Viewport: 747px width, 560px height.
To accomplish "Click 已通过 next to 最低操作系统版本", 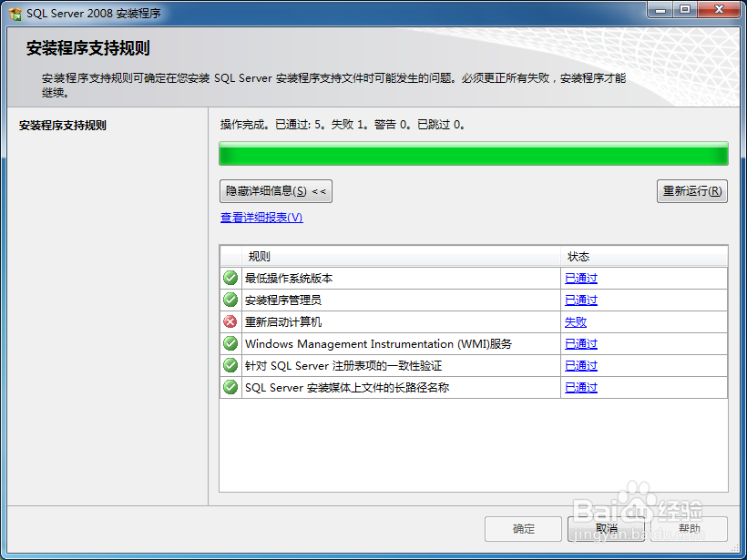I will tap(580, 278).
